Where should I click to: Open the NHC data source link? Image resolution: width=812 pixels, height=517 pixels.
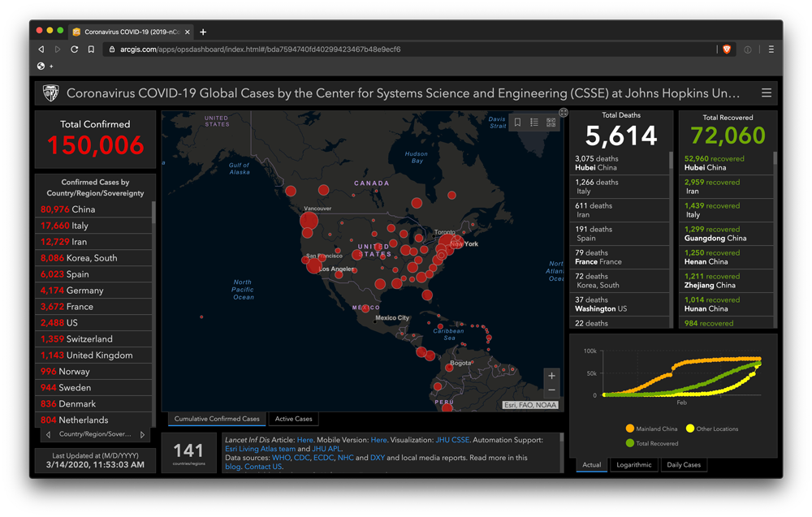(x=345, y=458)
